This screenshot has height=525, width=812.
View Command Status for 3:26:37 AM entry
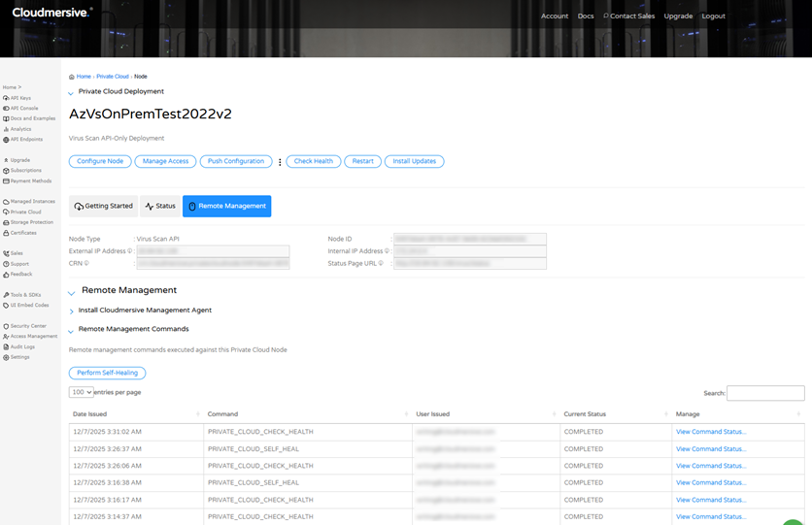pyautogui.click(x=711, y=449)
